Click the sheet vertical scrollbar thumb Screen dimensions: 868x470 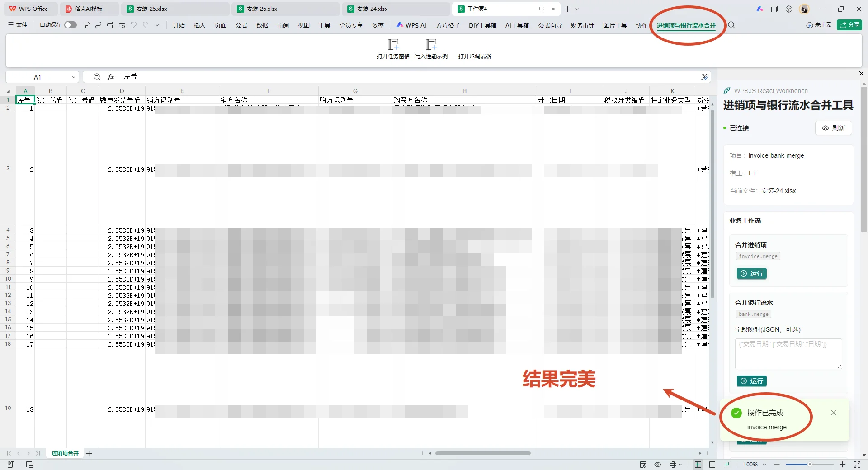(712, 203)
